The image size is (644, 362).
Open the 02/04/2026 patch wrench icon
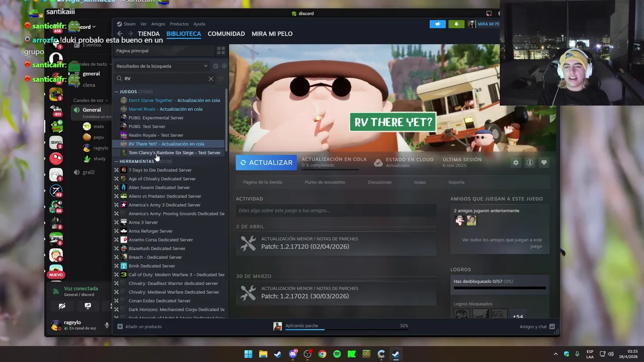point(248,243)
